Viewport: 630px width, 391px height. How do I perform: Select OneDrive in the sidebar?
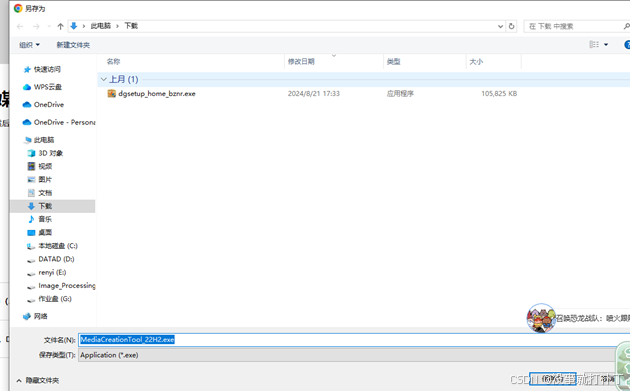[x=49, y=104]
